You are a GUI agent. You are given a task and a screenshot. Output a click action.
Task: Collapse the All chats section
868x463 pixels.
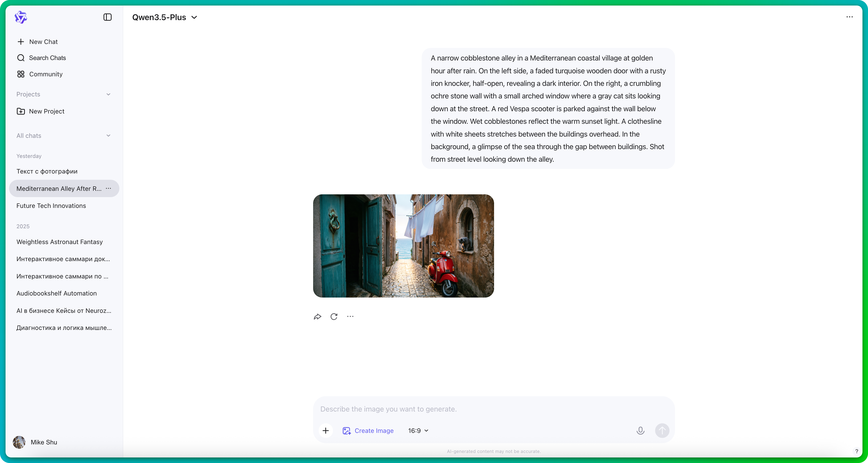[x=108, y=136]
